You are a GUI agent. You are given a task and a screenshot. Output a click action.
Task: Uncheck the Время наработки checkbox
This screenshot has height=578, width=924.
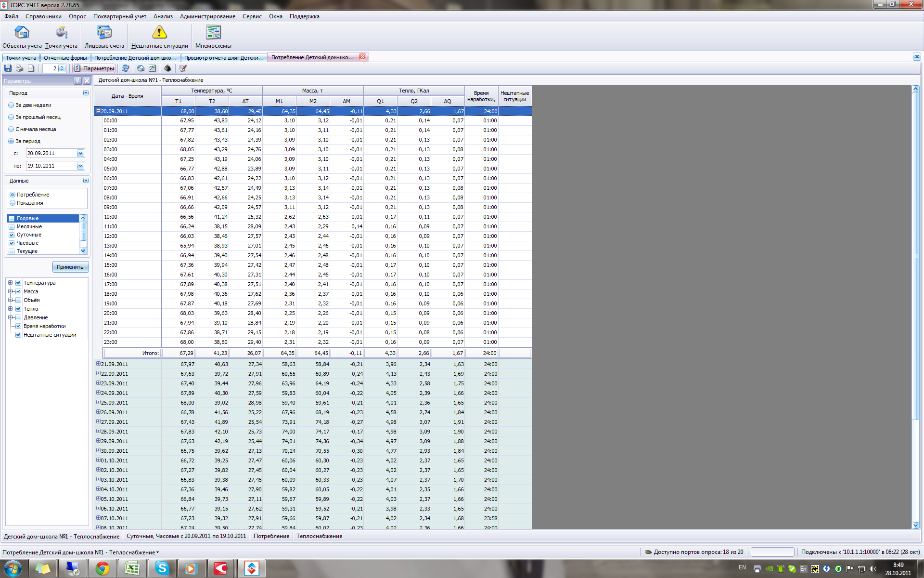point(18,326)
